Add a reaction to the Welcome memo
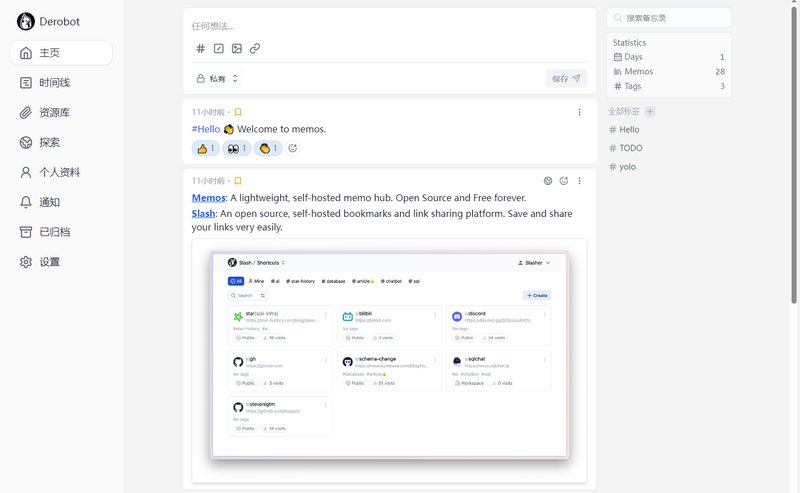800x493 pixels. point(293,148)
